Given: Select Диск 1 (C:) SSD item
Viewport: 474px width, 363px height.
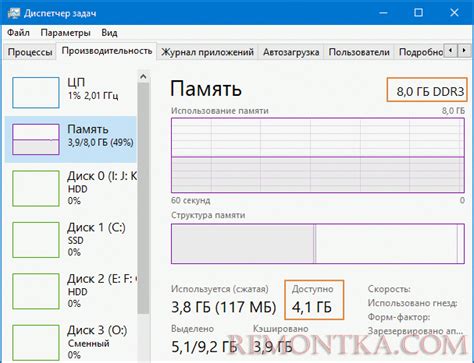Looking at the screenshot, I should (x=71, y=240).
